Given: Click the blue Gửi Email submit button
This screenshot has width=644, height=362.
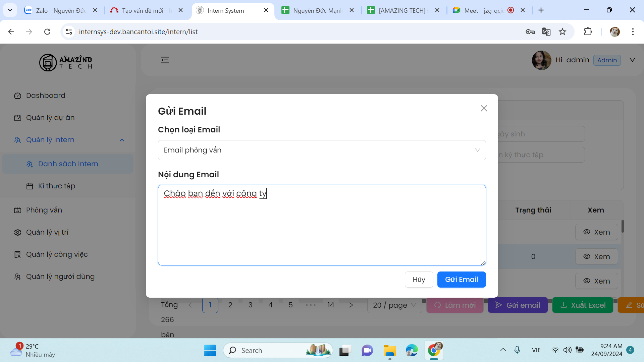Looking at the screenshot, I should click(x=461, y=280).
